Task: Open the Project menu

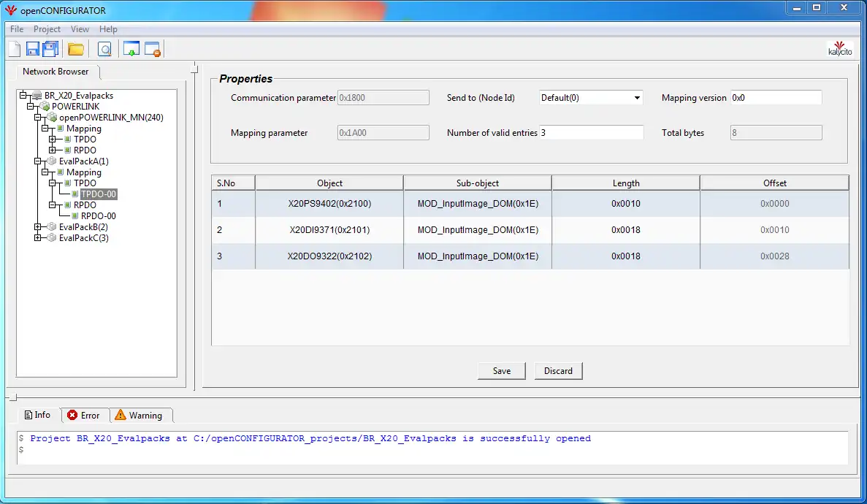Action: pos(47,28)
